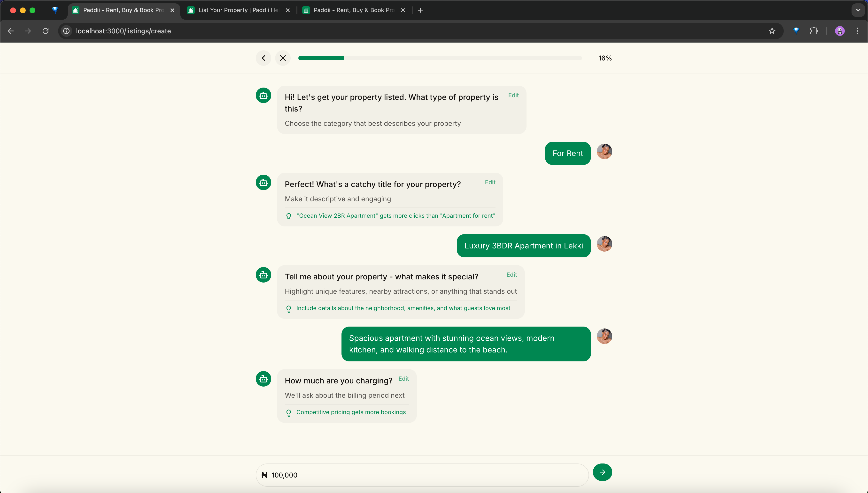
Task: Open the Chrome profile avatar menu
Action: coord(839,31)
